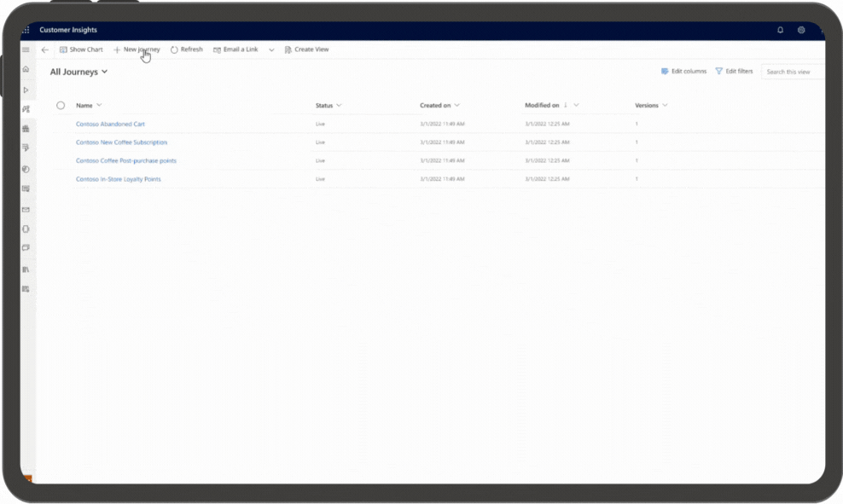
Task: Click the Live status of Coffee Post-purchase points
Action: 321,160
